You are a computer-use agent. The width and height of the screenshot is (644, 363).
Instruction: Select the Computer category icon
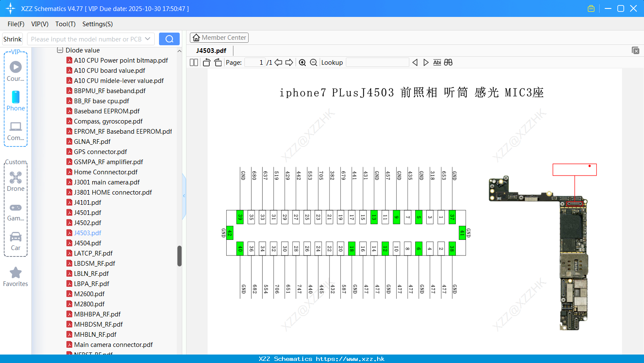tap(16, 131)
